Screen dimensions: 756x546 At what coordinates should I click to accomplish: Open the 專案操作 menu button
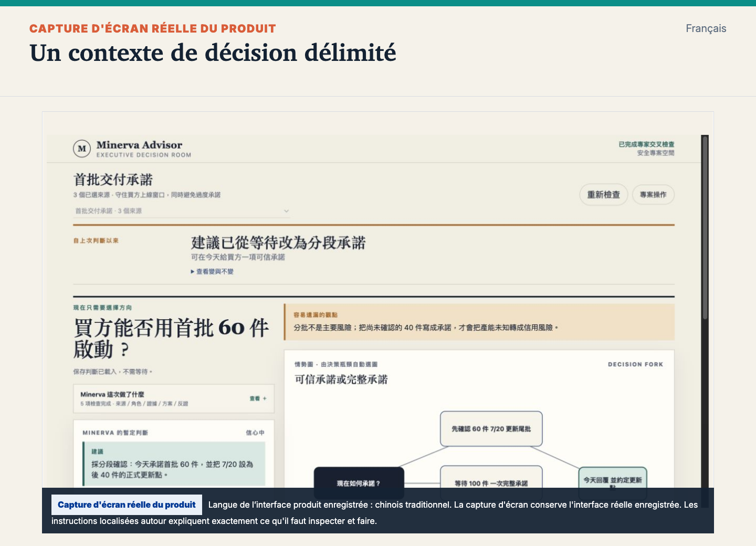click(653, 195)
